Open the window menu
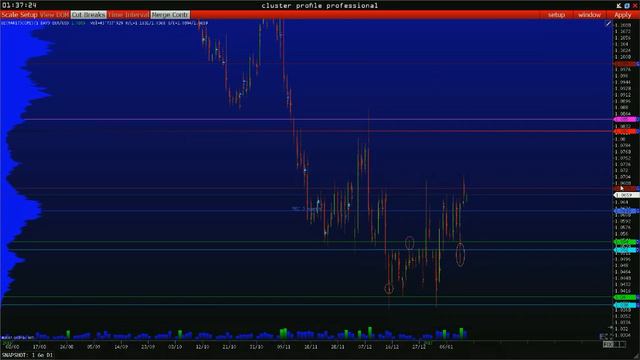The image size is (640, 360). 589,15
